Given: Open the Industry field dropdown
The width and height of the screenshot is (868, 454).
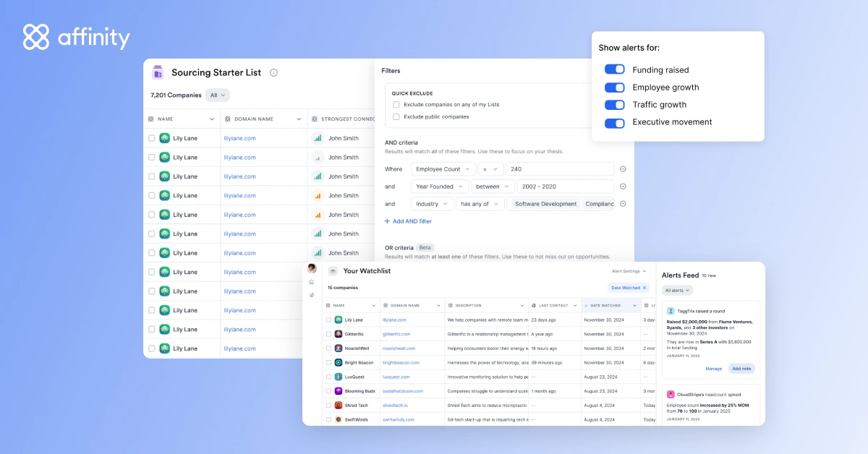Looking at the screenshot, I should (433, 204).
